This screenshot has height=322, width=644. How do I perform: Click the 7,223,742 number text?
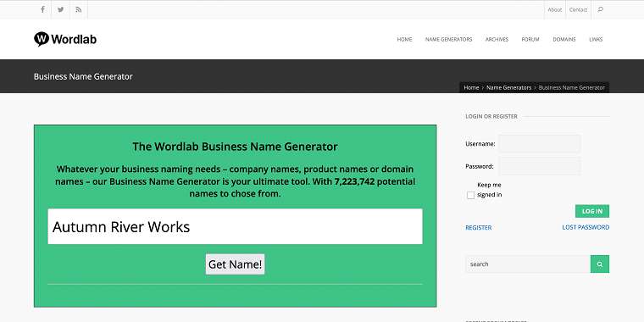[354, 181]
